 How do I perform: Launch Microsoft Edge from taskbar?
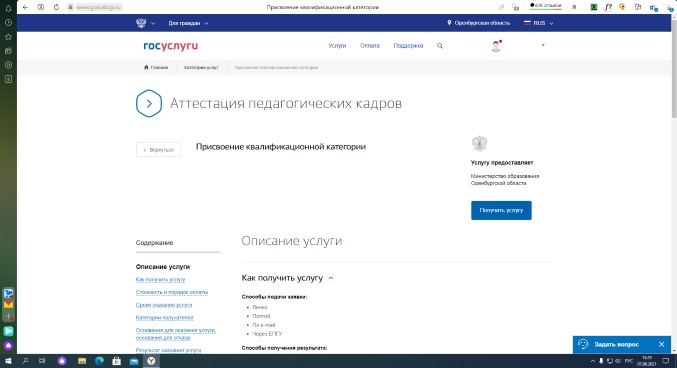(x=99, y=361)
